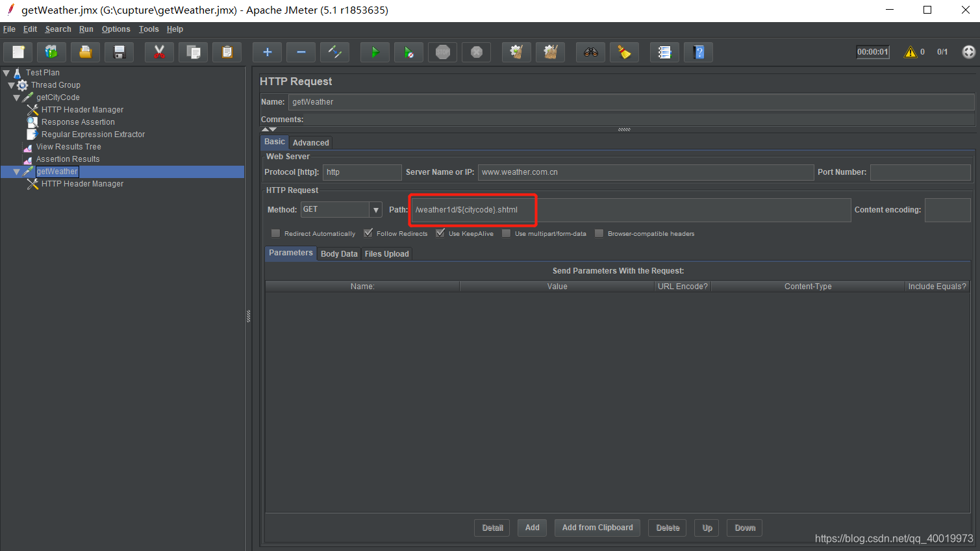Collapse all nodes with minus icon
The width and height of the screenshot is (980, 551).
[301, 52]
